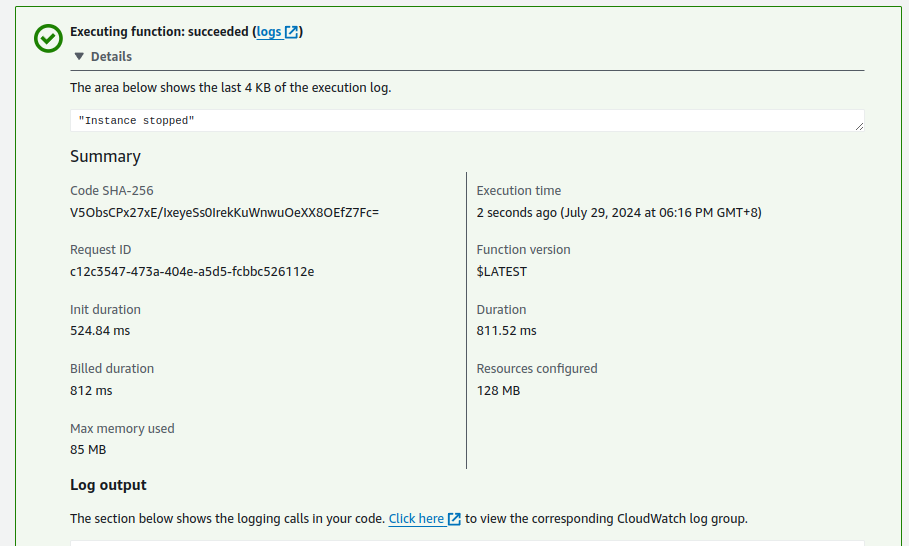Click the Resources configured value 128 MB
This screenshot has width=909, height=546.
[498, 390]
